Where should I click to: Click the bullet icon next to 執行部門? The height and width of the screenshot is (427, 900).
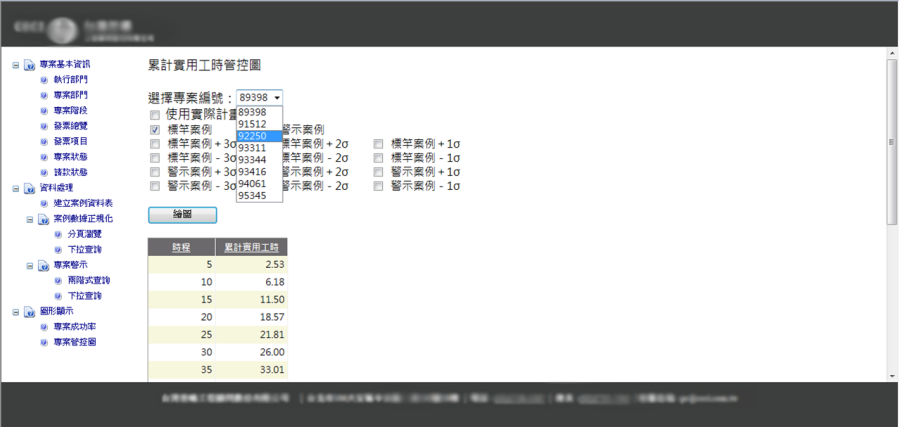coord(44,79)
